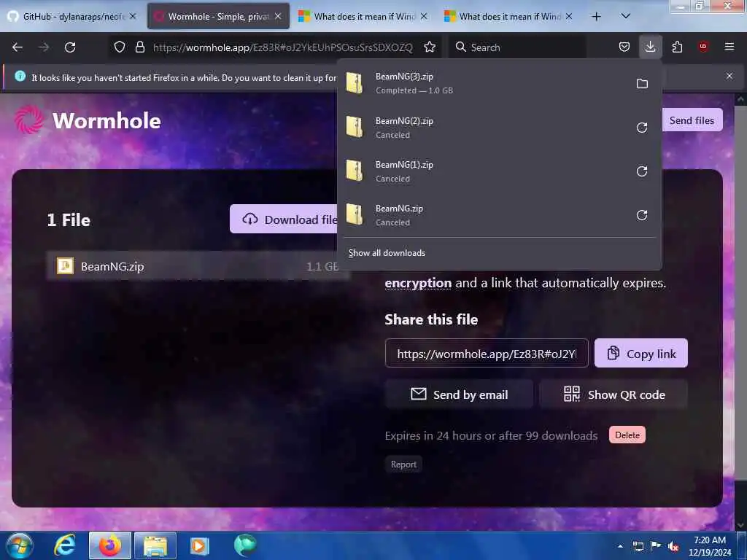Dismiss the Firefox refresh notification bar
747x560 pixels.
729,76
